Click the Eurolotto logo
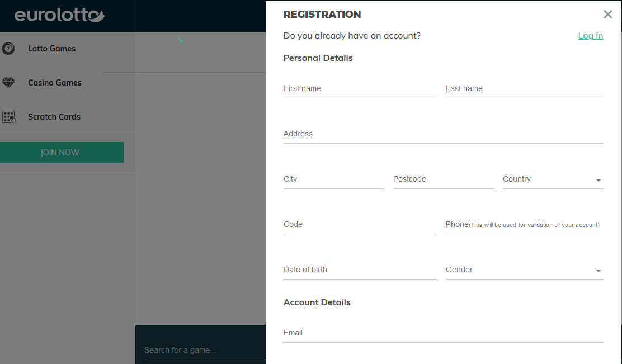 point(59,15)
